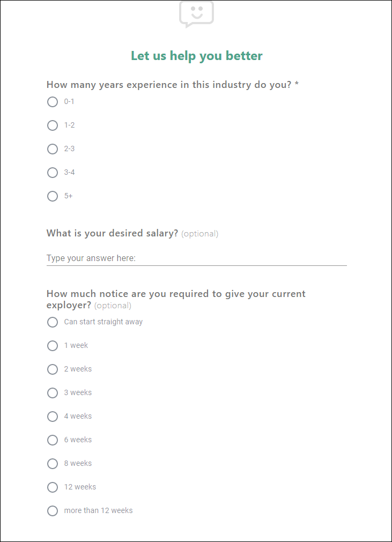Choose 2-3 years experience radio button
This screenshot has height=542, width=392.
[x=53, y=149]
